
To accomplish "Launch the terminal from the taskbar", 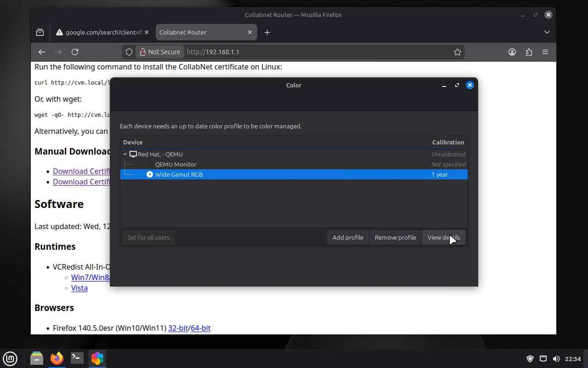I will (x=77, y=358).
